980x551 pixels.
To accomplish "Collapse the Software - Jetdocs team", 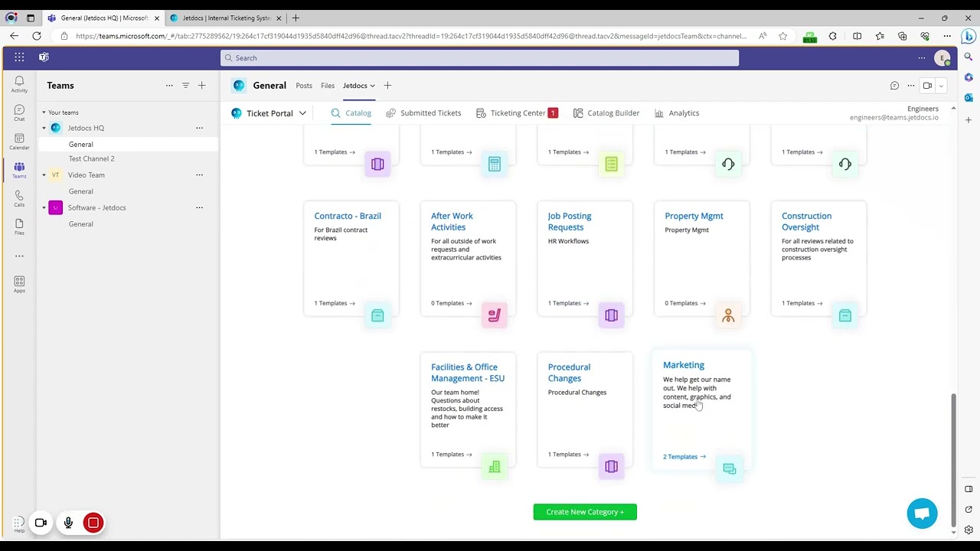I will 44,207.
